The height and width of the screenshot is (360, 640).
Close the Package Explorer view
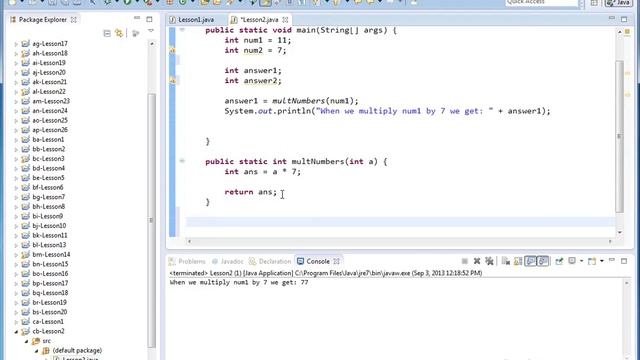(73, 20)
